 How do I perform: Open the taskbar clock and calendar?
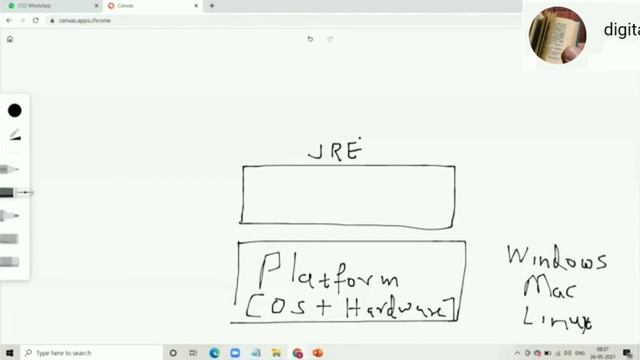(x=602, y=353)
